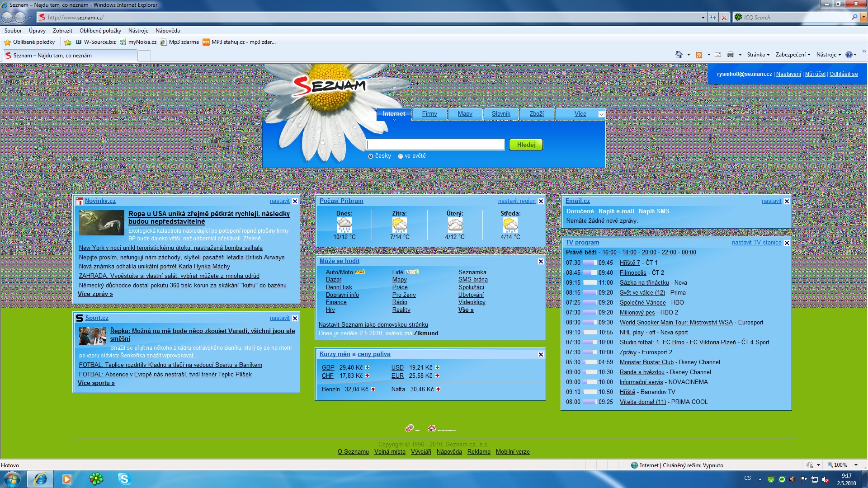Switch to the Mapy search tab
The image size is (868, 488).
click(x=465, y=114)
